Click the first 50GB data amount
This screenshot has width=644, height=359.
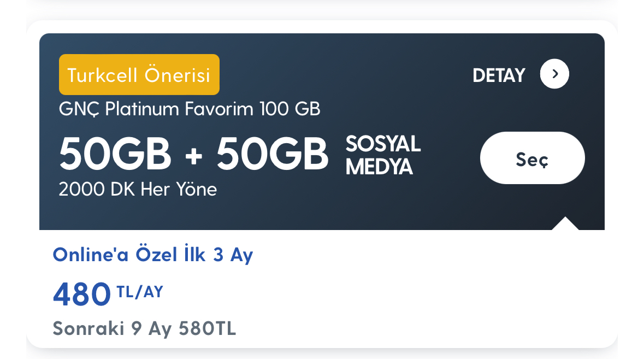[115, 154]
